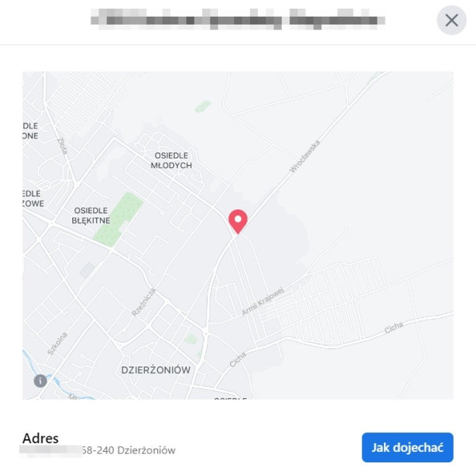Close the map dialog with X button
The image size is (476, 475).
[451, 21]
